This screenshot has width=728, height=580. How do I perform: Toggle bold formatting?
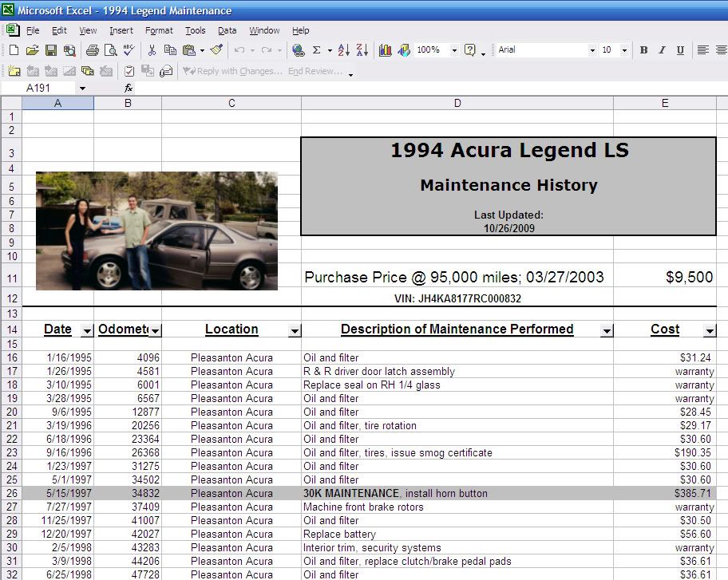point(643,50)
